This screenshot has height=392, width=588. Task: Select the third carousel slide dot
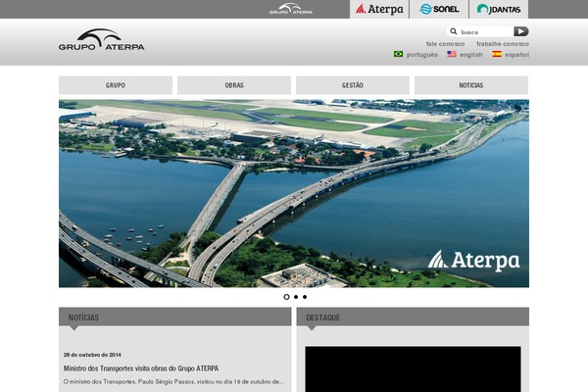pos(304,296)
